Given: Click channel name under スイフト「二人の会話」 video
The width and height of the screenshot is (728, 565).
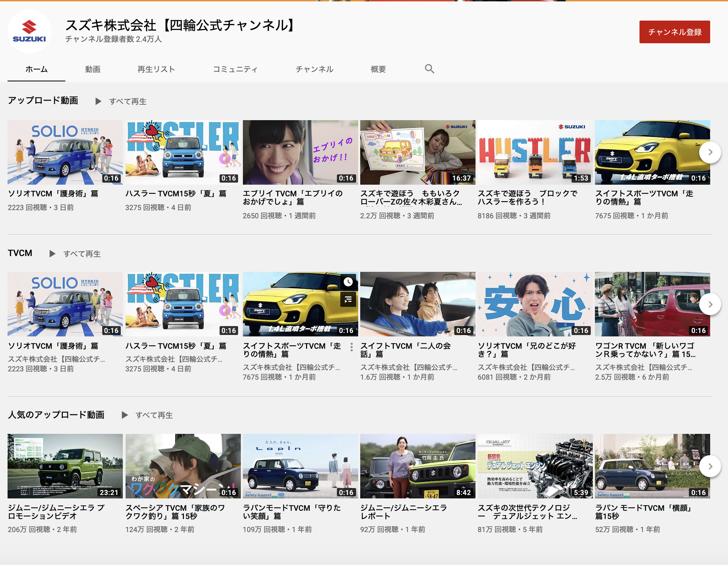Looking at the screenshot, I should tap(409, 367).
